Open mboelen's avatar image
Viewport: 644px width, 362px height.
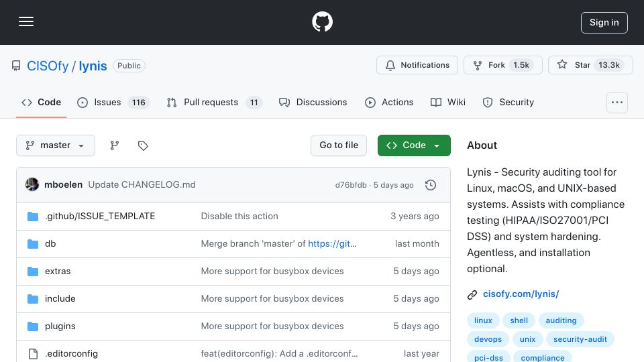click(x=32, y=185)
